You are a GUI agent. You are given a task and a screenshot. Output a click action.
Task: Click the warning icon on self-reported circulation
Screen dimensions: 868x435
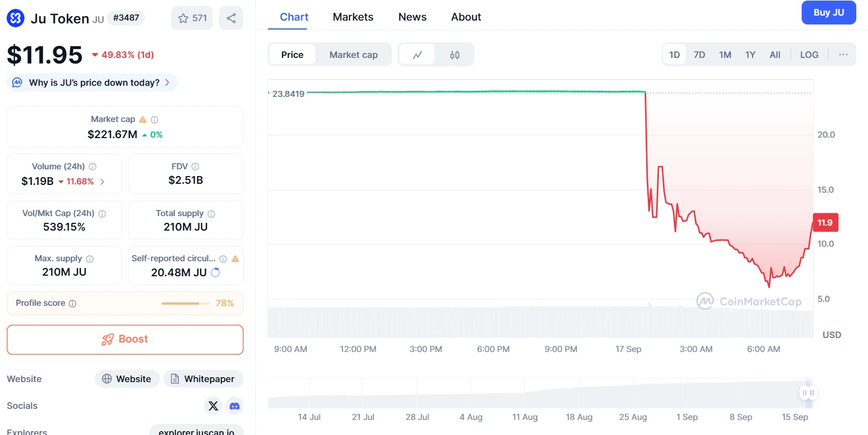[236, 258]
